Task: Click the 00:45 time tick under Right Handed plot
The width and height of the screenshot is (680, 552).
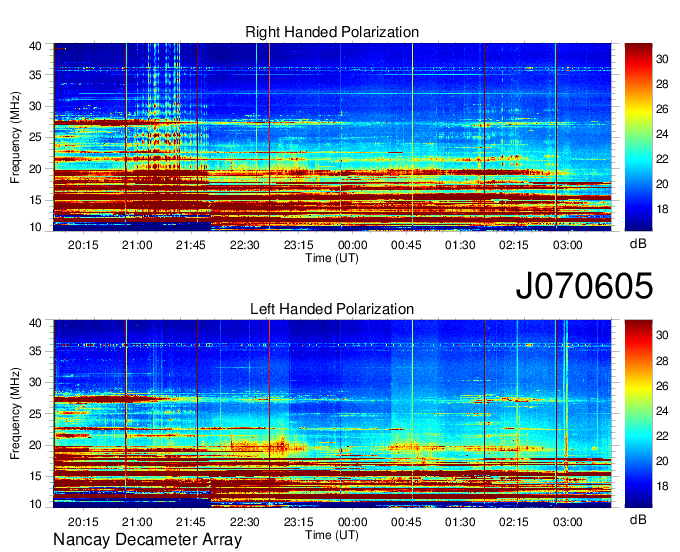Action: 406,245
